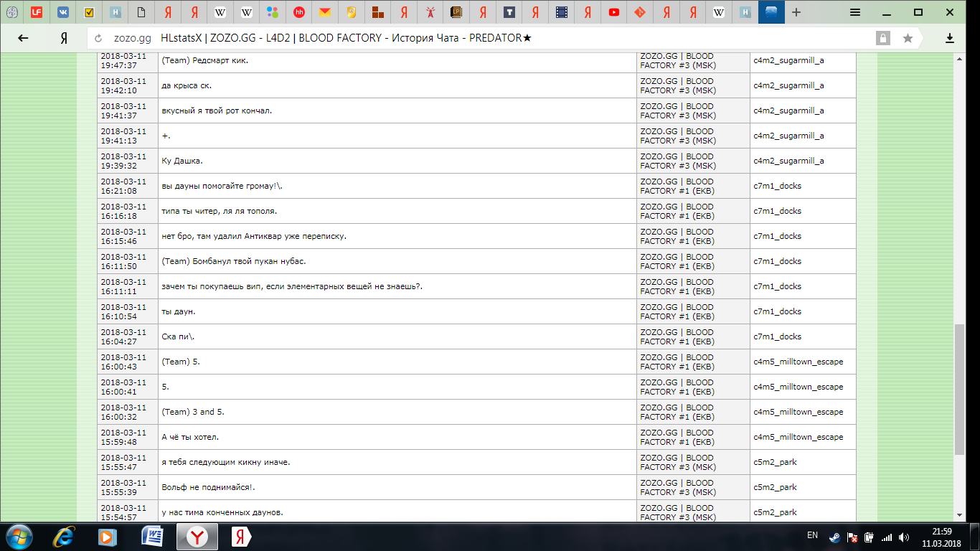Reload the page with the refresh icon
Image resolution: width=980 pixels, height=551 pixels.
pos(98,38)
